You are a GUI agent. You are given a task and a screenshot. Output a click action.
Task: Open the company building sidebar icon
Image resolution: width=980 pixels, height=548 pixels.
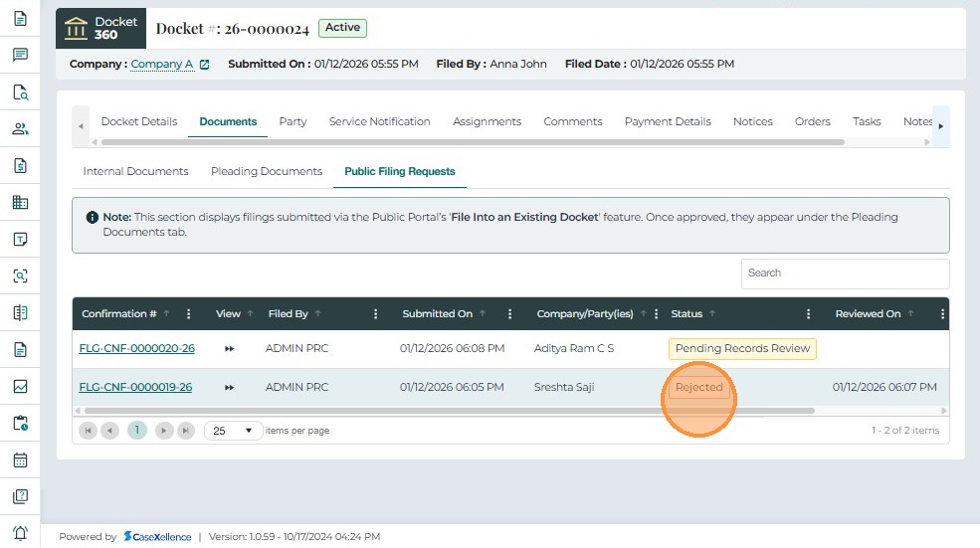(20, 203)
